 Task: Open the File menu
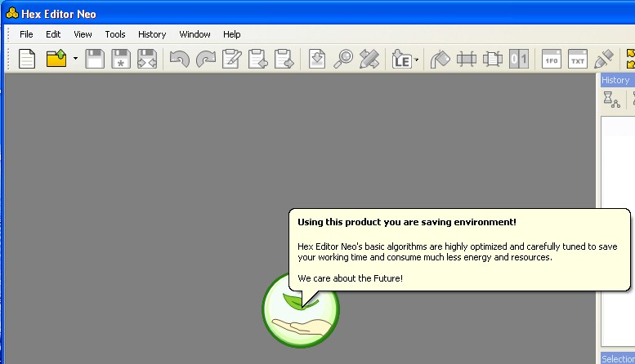point(26,34)
